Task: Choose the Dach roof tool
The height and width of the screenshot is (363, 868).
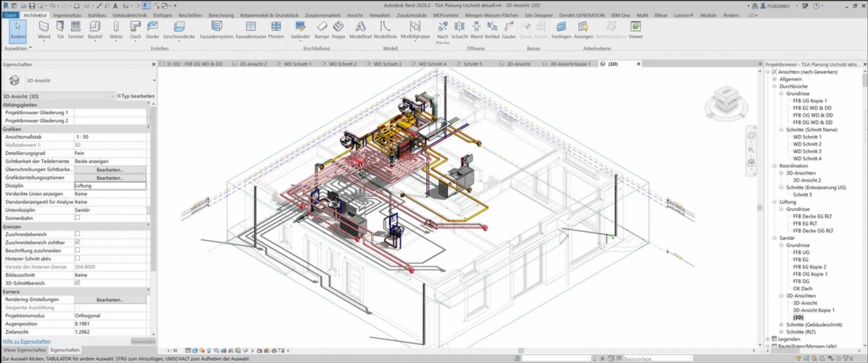Action: (x=136, y=29)
